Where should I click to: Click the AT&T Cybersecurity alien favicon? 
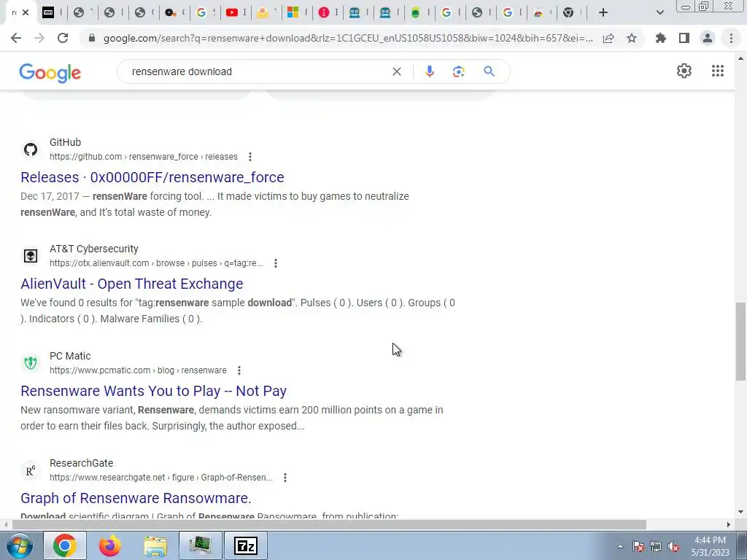[x=31, y=256]
